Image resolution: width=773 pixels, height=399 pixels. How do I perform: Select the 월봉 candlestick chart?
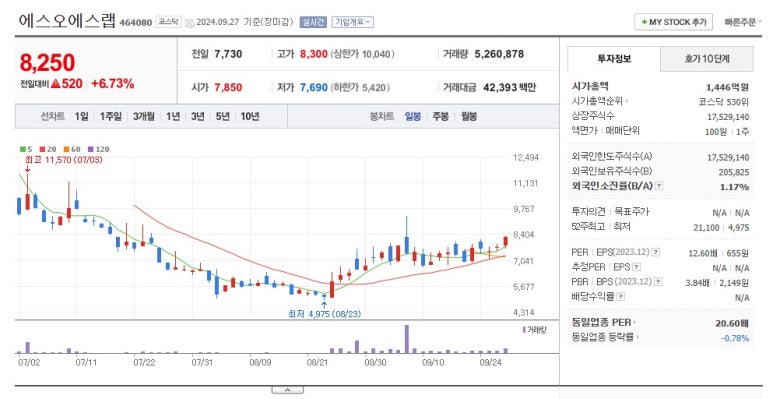point(469,116)
